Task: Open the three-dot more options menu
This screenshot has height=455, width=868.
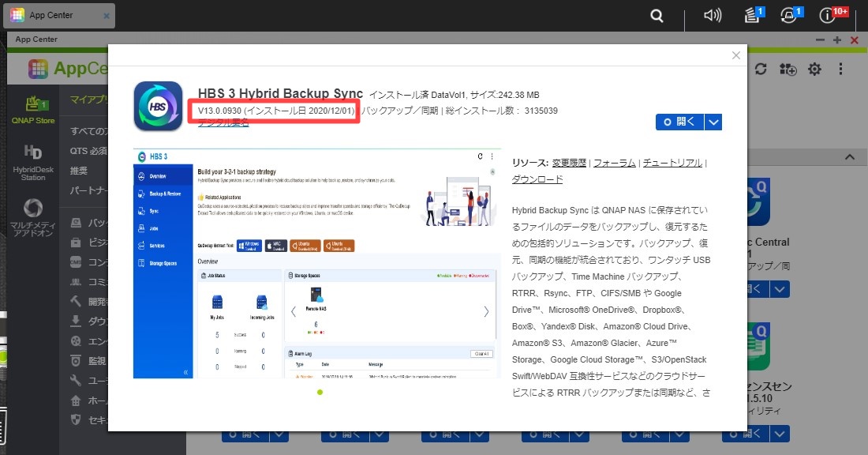Action: click(840, 70)
